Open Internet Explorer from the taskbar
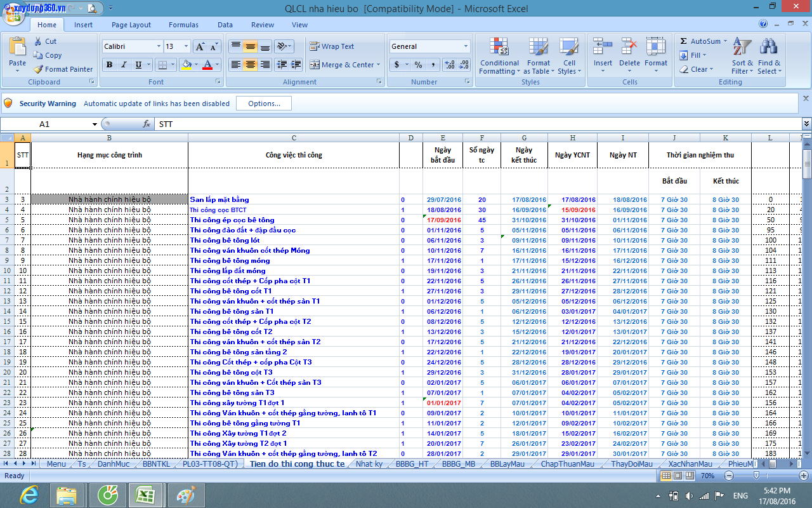 pyautogui.click(x=29, y=495)
